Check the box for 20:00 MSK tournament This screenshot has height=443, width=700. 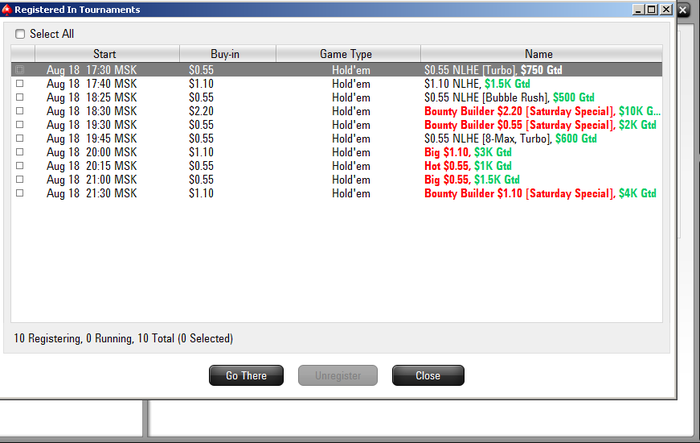click(x=20, y=152)
